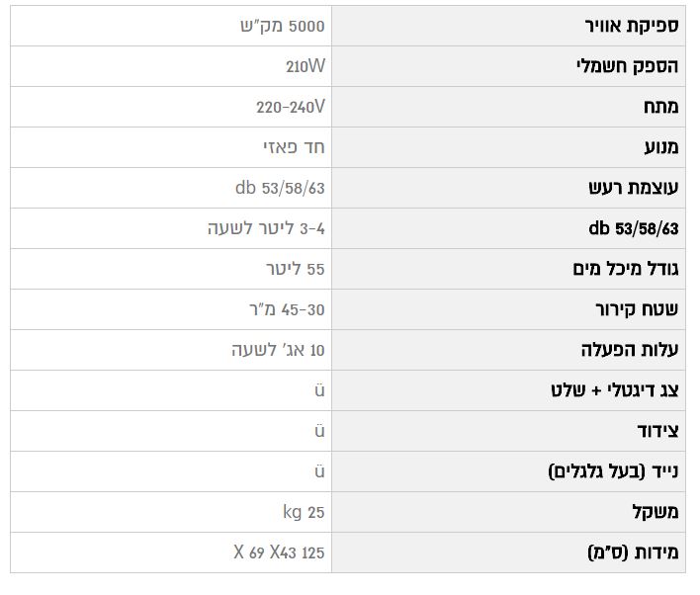Click the 'צג דיגיטלי + שלט' label

pos(615,390)
